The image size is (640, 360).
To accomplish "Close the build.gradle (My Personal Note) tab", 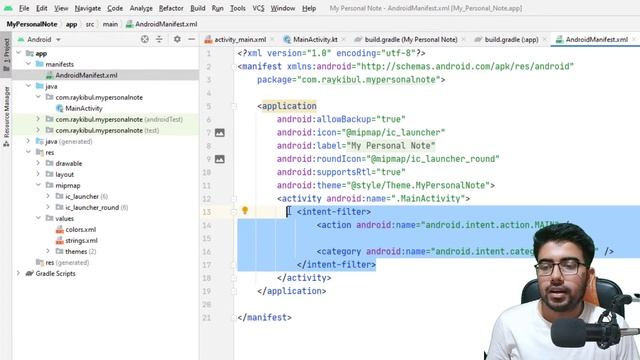I will [463, 40].
